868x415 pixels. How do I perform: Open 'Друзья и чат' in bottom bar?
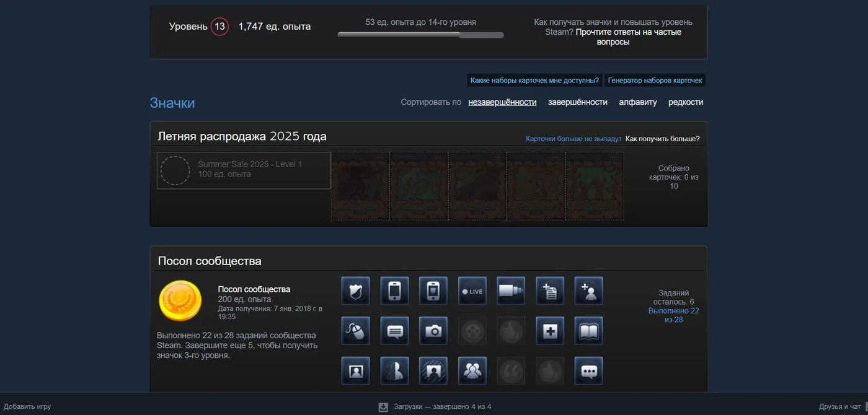(840, 407)
